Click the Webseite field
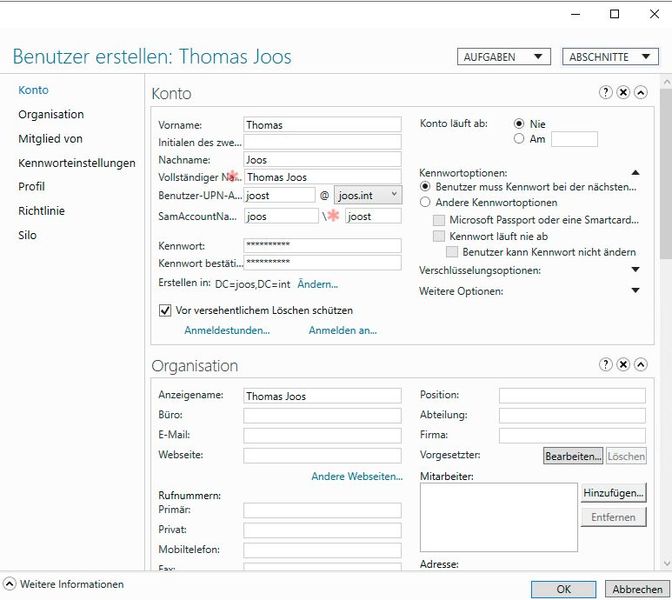Image resolution: width=672 pixels, height=600 pixels. click(x=322, y=456)
